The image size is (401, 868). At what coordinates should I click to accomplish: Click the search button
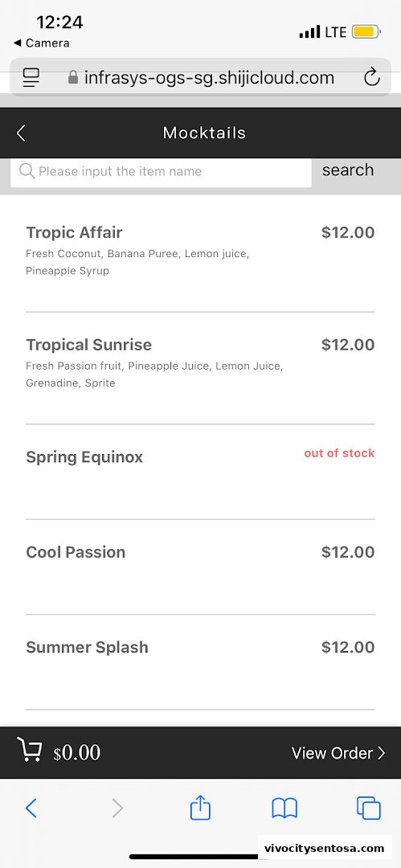[x=348, y=170]
